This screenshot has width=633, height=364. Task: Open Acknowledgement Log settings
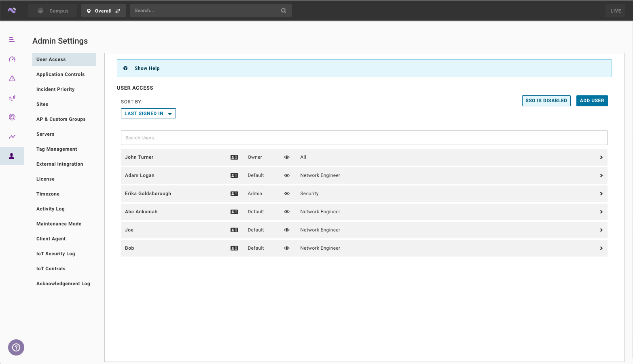tap(64, 284)
